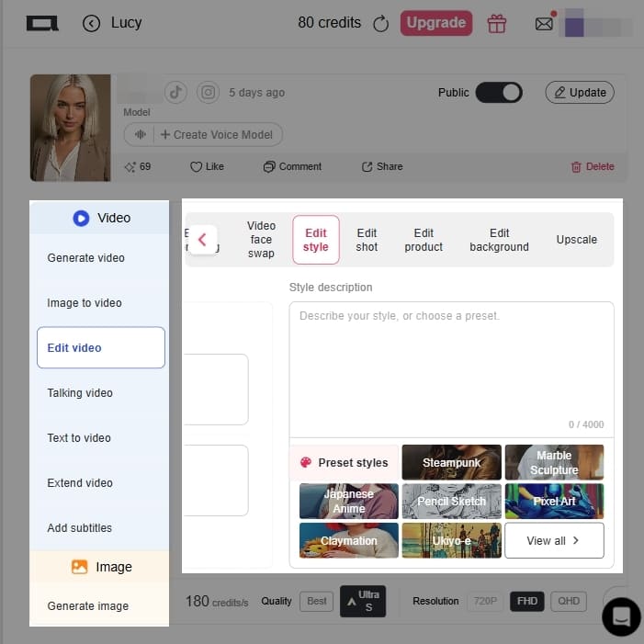Apply the Ukiyo-e preset style

pyautogui.click(x=451, y=540)
